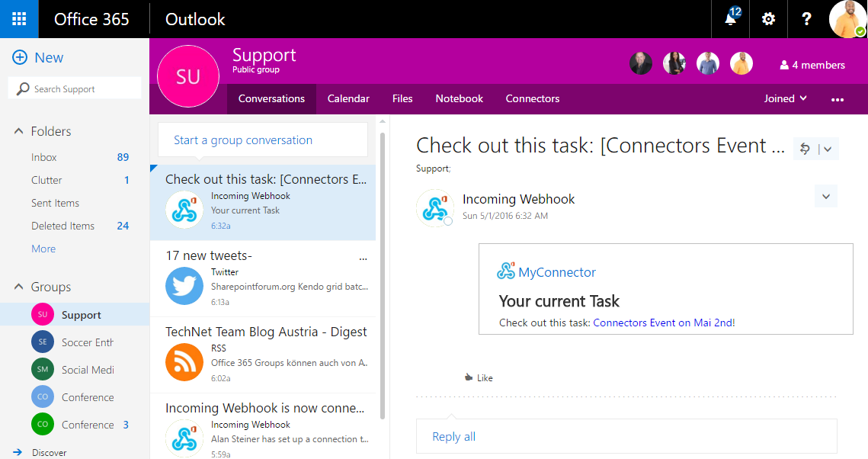868x459 pixels.
Task: View the 4 members list
Action: click(812, 65)
